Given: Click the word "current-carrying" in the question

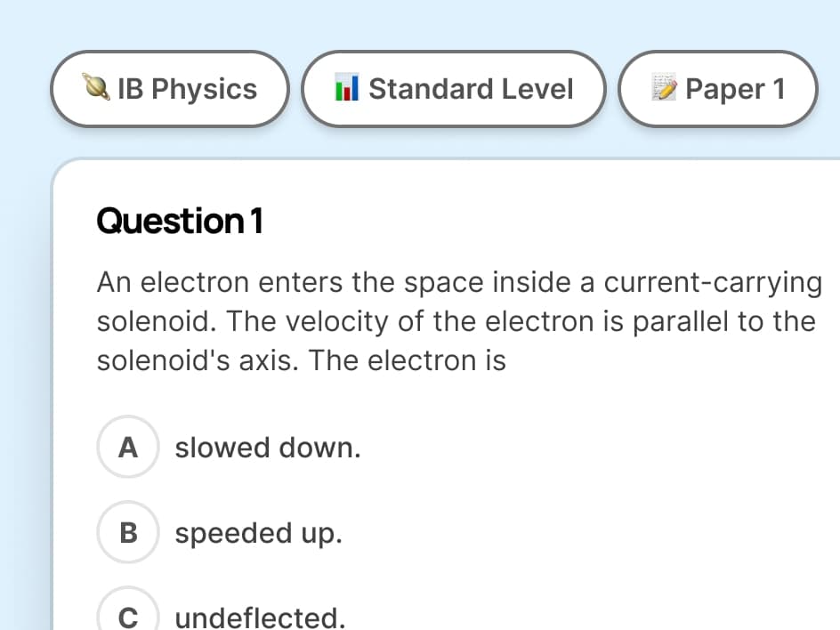Looking at the screenshot, I should [713, 282].
